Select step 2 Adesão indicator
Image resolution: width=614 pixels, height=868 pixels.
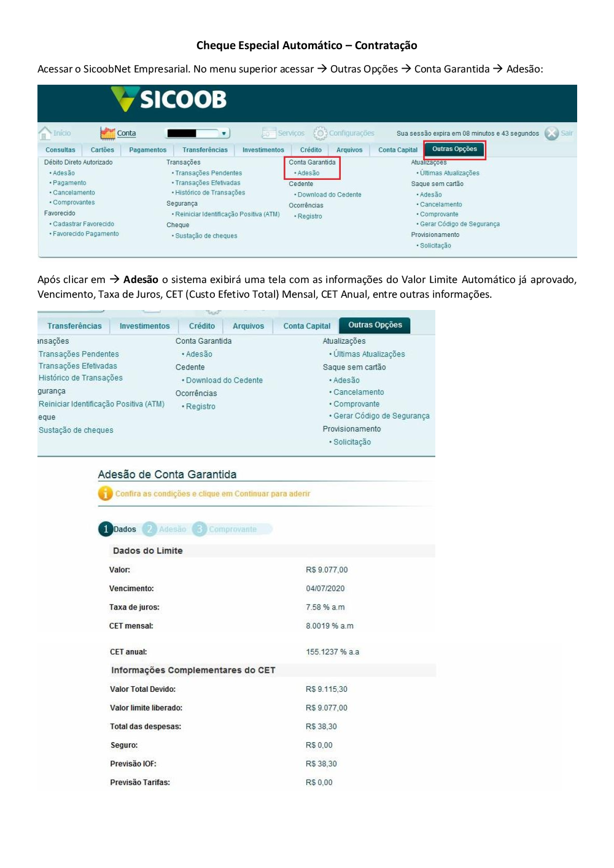tap(149, 529)
